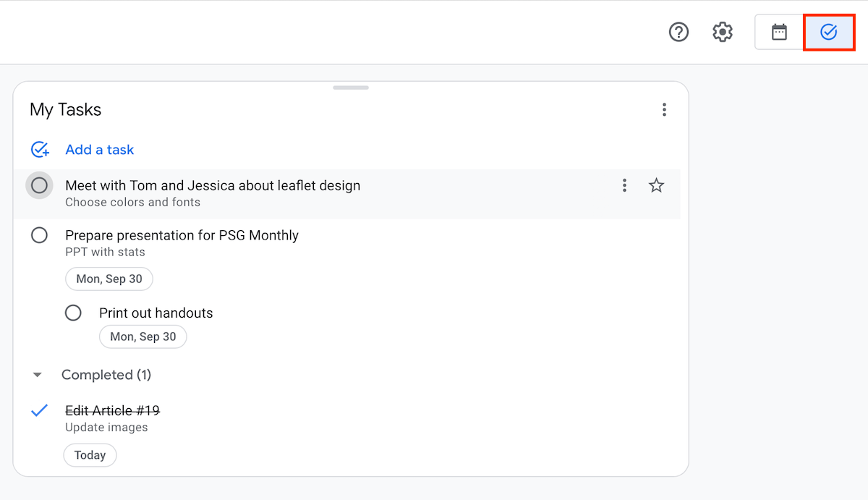Switch to Calendar view
The height and width of the screenshot is (500, 868).
pos(779,32)
